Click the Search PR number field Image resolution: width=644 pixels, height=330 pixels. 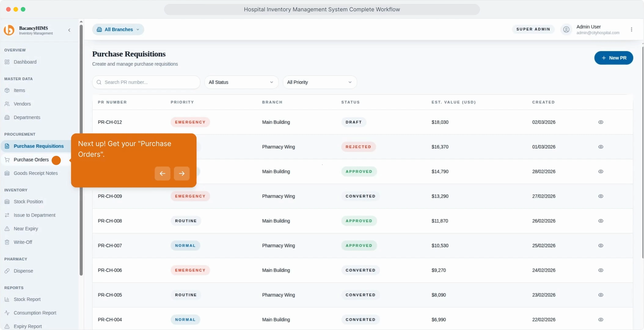coord(147,82)
